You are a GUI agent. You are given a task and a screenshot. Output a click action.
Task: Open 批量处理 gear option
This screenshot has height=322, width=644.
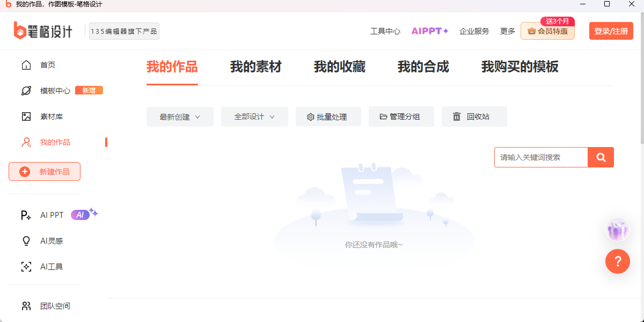tap(328, 116)
